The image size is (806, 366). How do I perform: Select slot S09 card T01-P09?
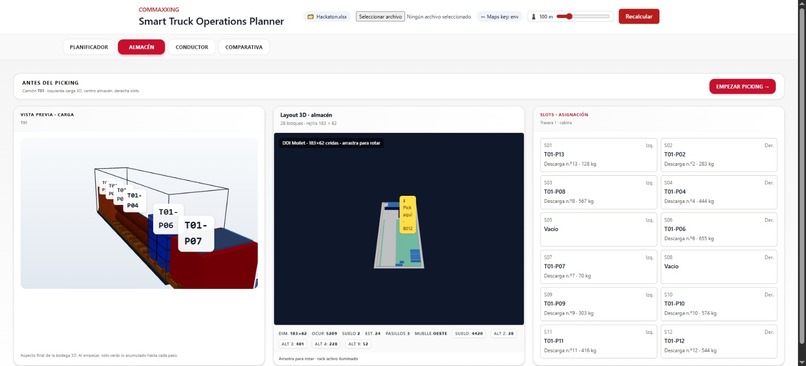pos(598,304)
